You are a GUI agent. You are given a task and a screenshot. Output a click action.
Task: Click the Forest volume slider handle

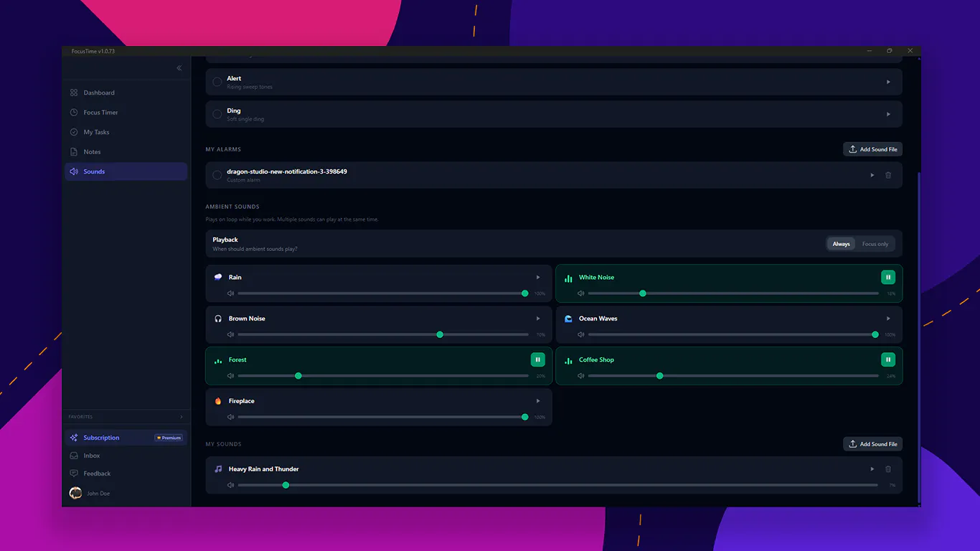[x=298, y=376]
